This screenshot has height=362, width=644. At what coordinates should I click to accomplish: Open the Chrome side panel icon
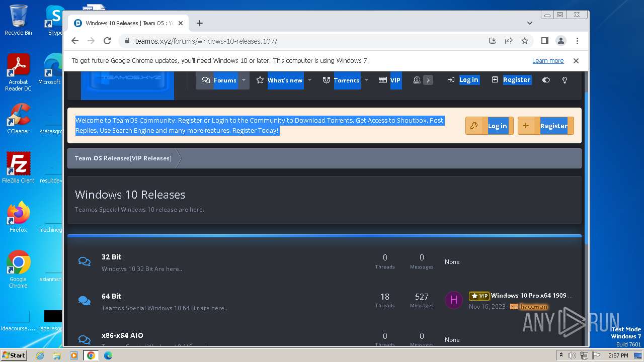544,41
